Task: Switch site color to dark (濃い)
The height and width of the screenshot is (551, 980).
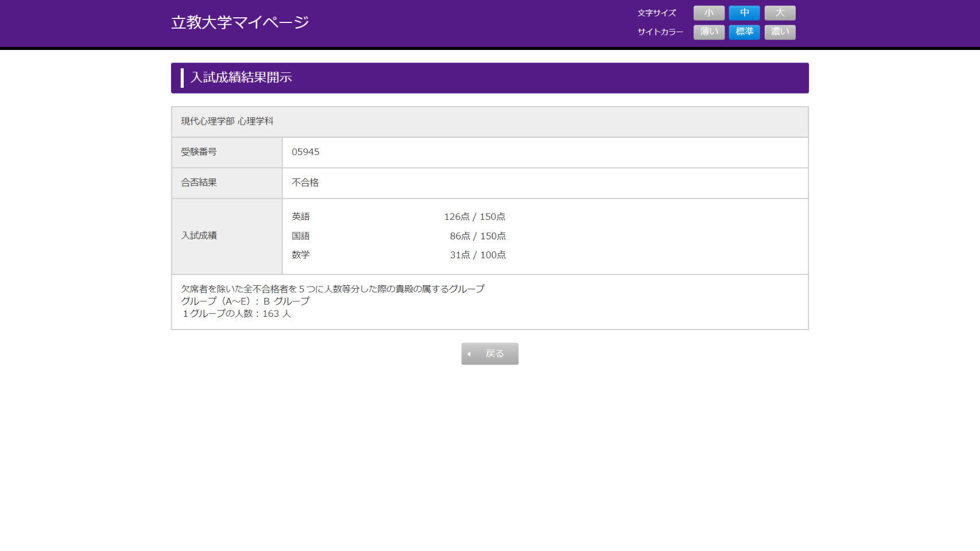Action: click(x=780, y=32)
